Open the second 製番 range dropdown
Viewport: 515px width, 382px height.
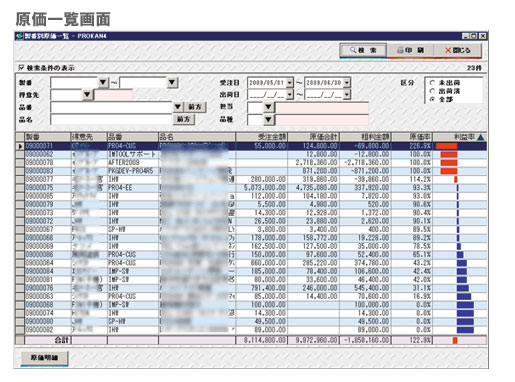coord(172,82)
